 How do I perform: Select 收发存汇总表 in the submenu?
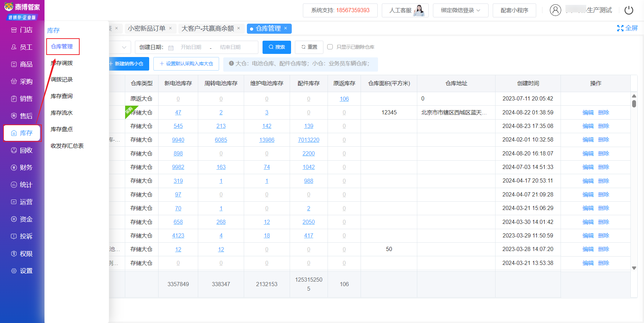point(67,146)
